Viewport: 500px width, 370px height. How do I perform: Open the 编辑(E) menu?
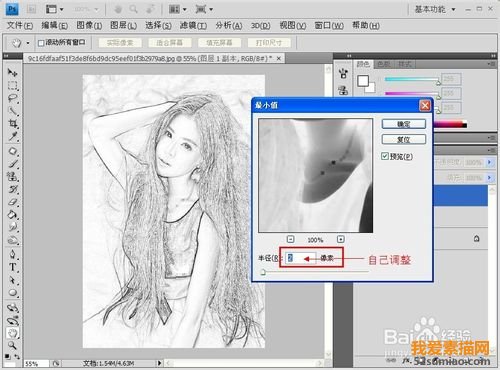(54, 25)
